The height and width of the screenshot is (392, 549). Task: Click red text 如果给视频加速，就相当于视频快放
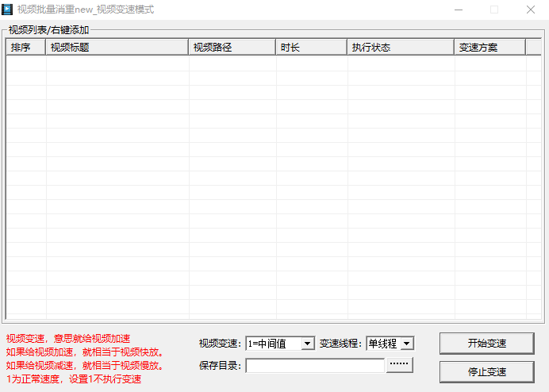pyautogui.click(x=85, y=352)
